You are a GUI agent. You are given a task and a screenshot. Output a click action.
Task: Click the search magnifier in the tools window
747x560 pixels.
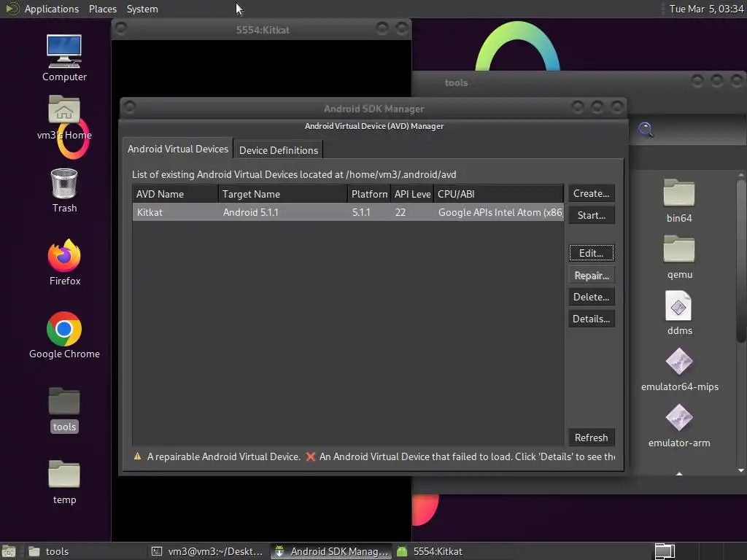pos(646,129)
